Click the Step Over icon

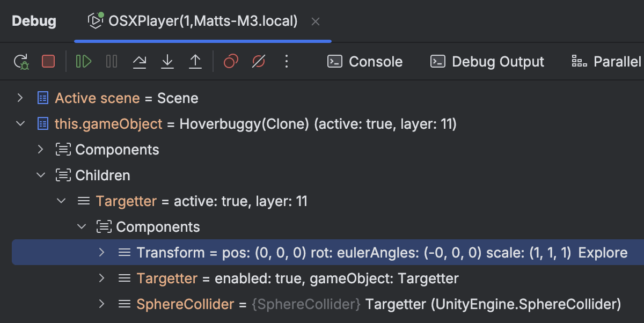[140, 62]
